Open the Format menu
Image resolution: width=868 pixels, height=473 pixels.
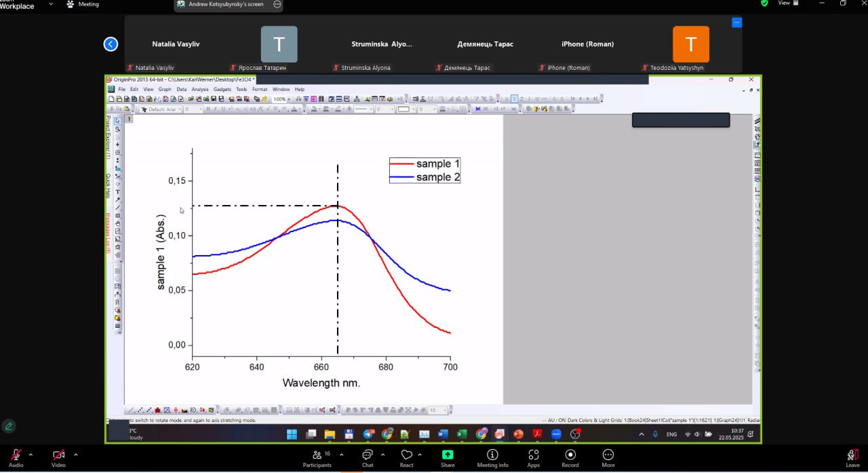[x=260, y=89]
